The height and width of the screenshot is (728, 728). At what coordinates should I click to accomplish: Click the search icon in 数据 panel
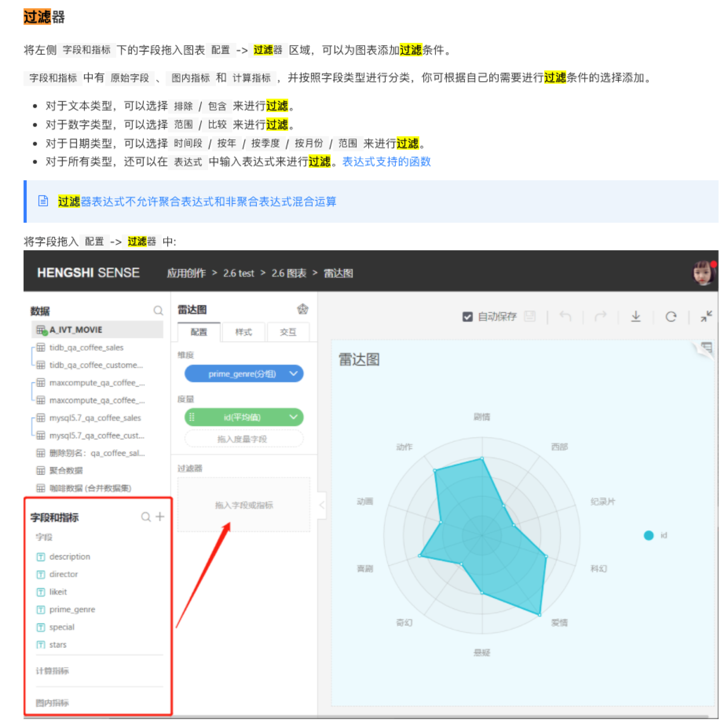click(158, 310)
